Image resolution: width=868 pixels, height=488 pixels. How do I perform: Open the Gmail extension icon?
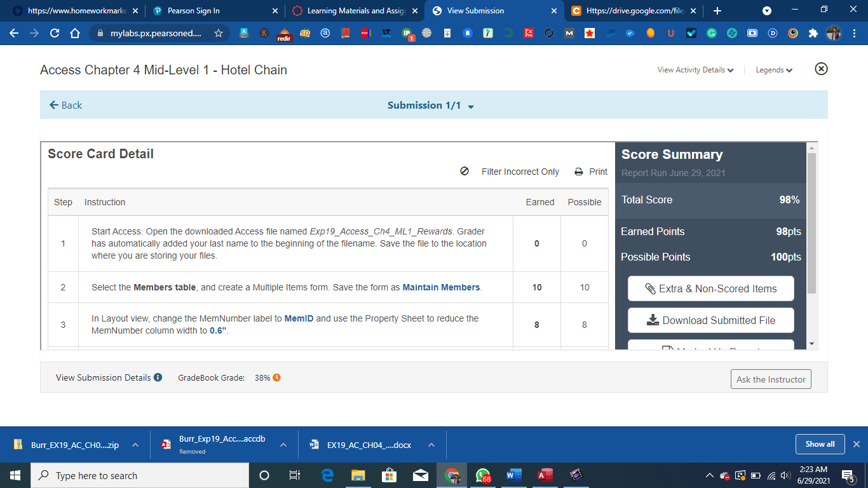[569, 33]
